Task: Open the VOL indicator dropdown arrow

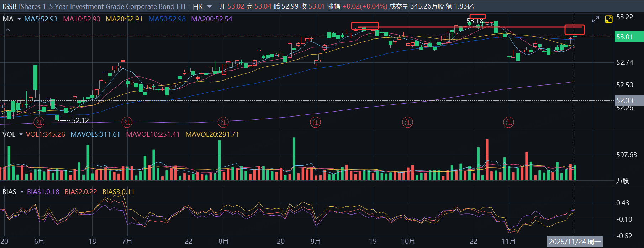Action: pyautogui.click(x=21, y=134)
